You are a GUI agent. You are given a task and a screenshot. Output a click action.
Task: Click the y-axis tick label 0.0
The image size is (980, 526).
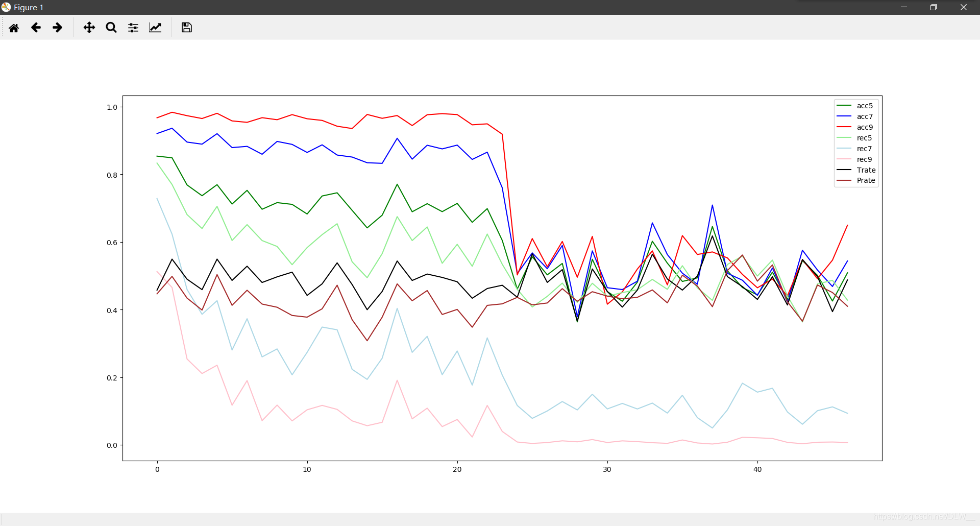point(112,445)
